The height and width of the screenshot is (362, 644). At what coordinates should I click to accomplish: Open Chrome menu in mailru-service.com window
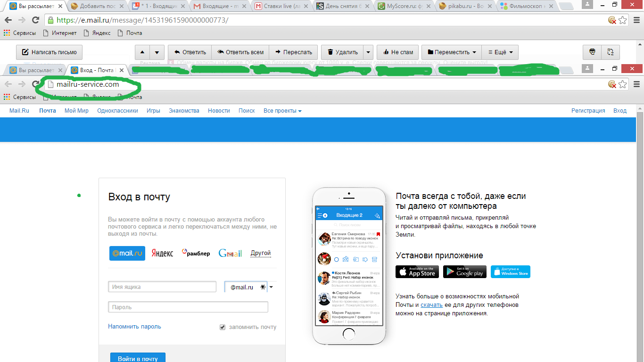click(636, 84)
